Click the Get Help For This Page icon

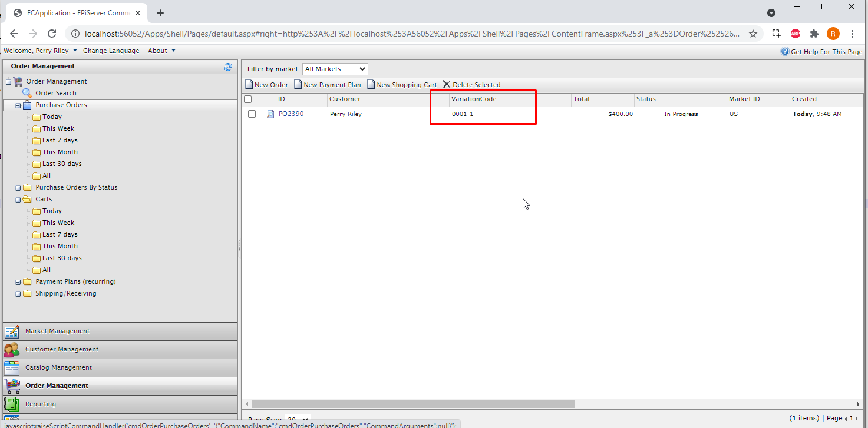[785, 52]
